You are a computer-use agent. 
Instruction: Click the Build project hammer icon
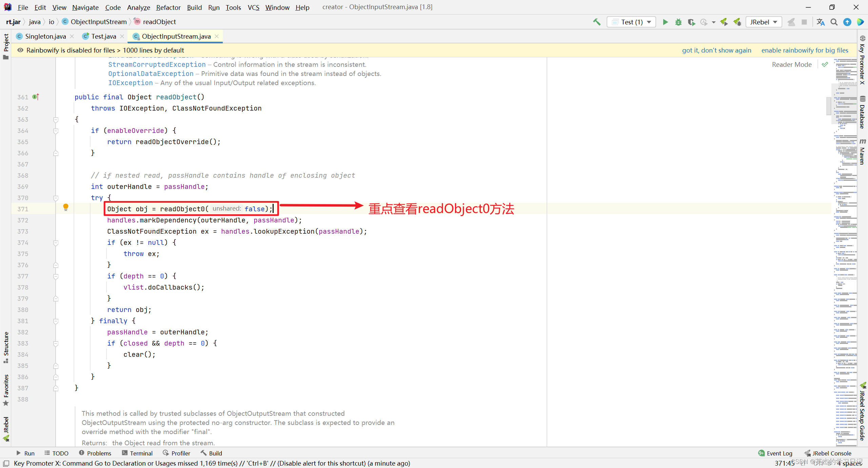[596, 22]
